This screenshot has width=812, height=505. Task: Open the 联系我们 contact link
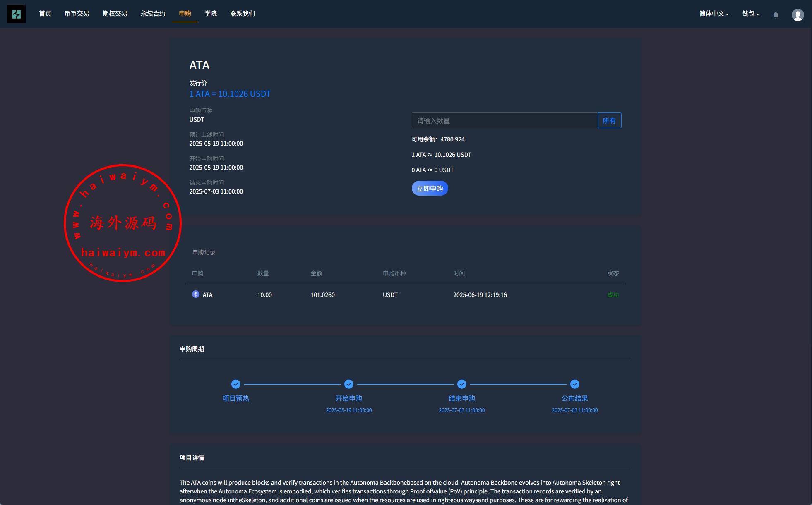[243, 14]
